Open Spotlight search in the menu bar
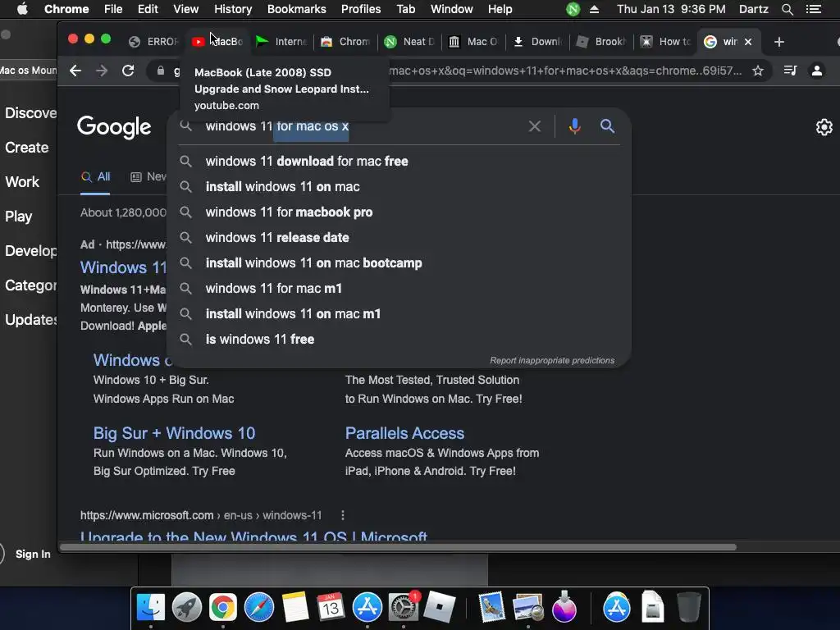 787,9
